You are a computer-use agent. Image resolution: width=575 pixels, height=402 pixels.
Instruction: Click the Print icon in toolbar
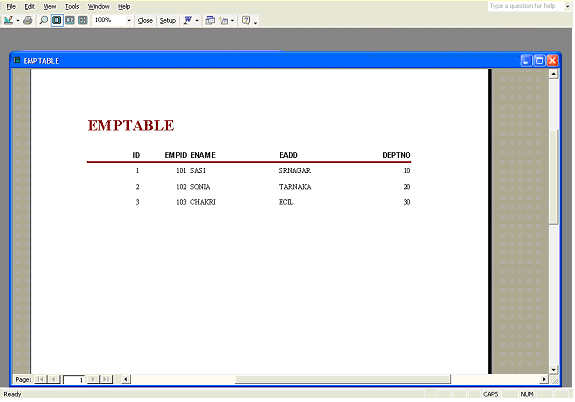click(x=28, y=20)
